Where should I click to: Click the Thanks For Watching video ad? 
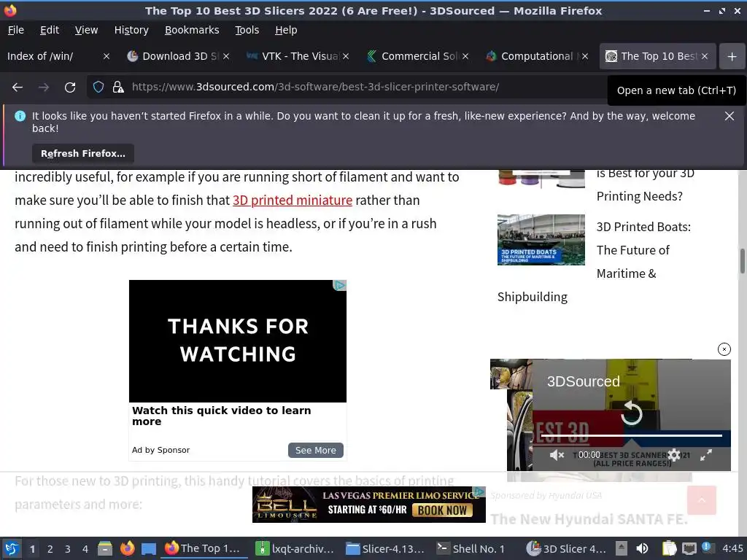coord(238,341)
